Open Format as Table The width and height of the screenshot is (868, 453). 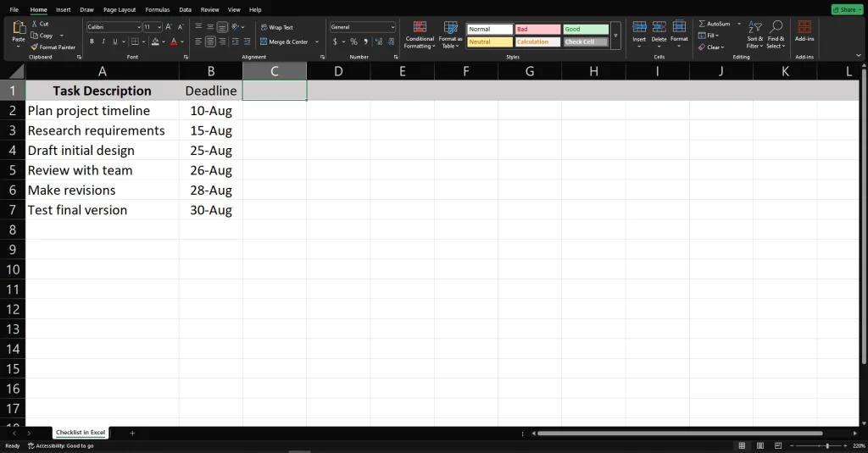click(x=450, y=35)
